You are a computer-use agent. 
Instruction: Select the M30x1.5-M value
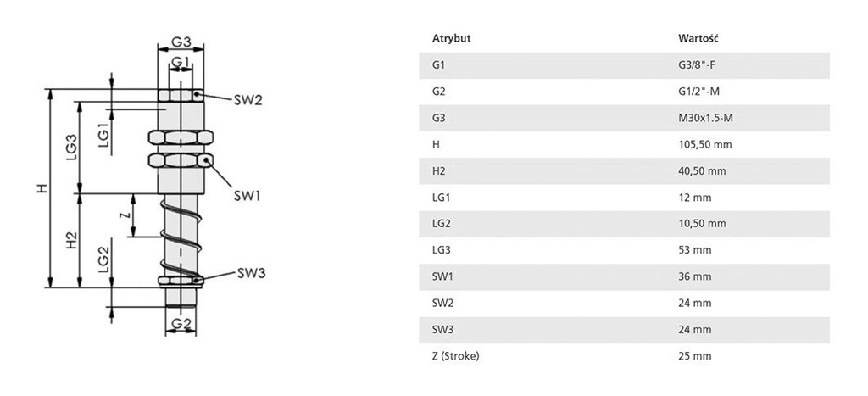tap(704, 118)
